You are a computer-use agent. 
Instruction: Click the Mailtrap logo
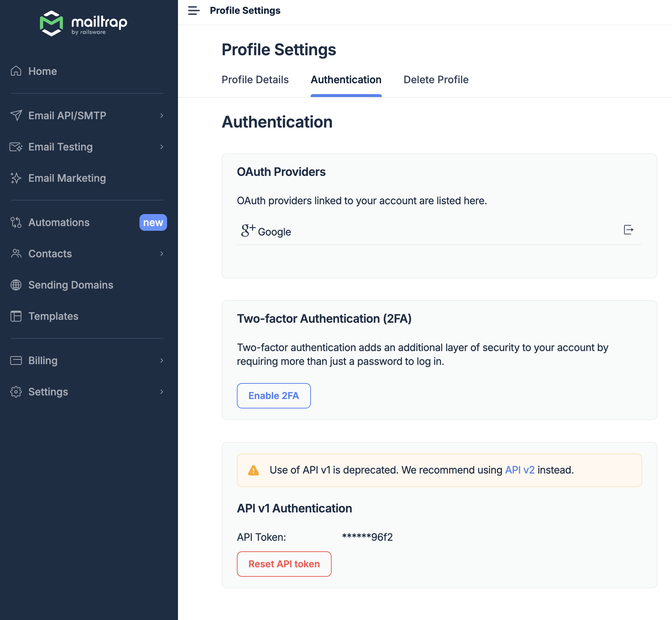(83, 23)
